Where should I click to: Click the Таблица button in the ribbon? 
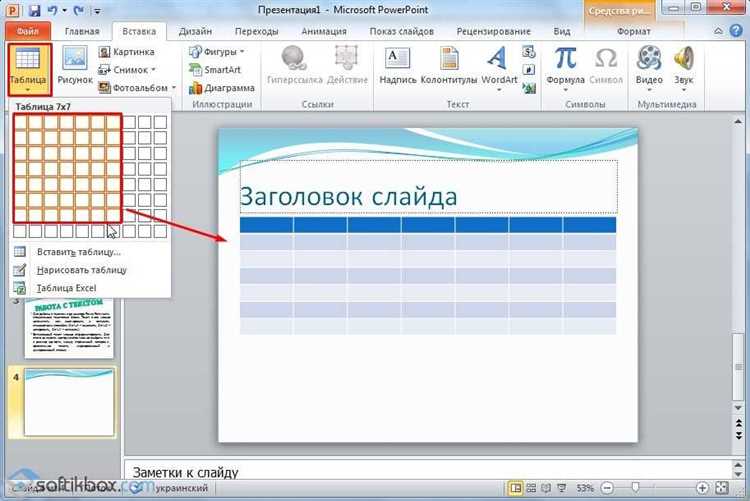pyautogui.click(x=28, y=68)
